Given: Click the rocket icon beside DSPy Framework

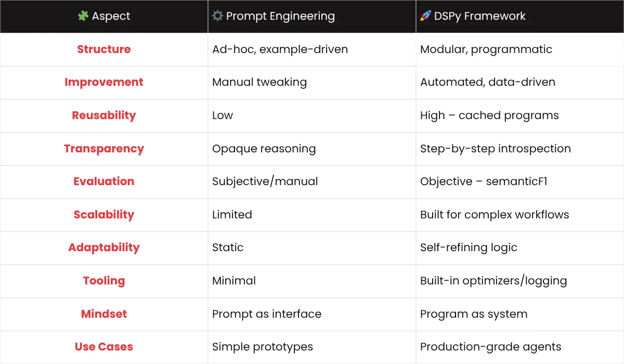Looking at the screenshot, I should pyautogui.click(x=425, y=16).
